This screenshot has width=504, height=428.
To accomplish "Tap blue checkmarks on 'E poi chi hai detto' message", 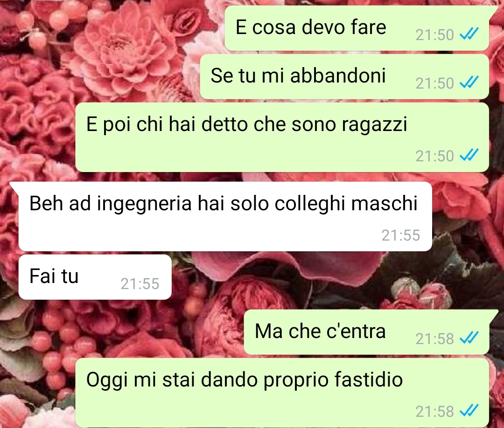I will pos(469,155).
